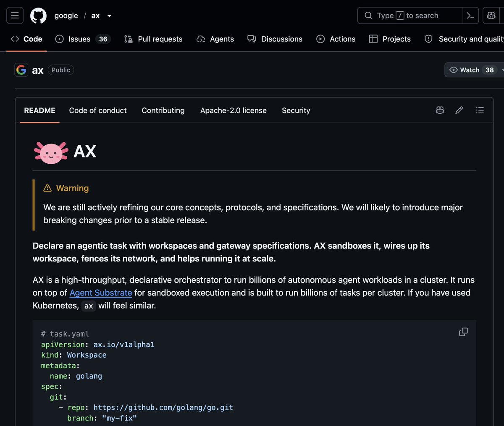The height and width of the screenshot is (426, 504).
Task: Open Copilot icon in README toolbar
Action: [440, 110]
